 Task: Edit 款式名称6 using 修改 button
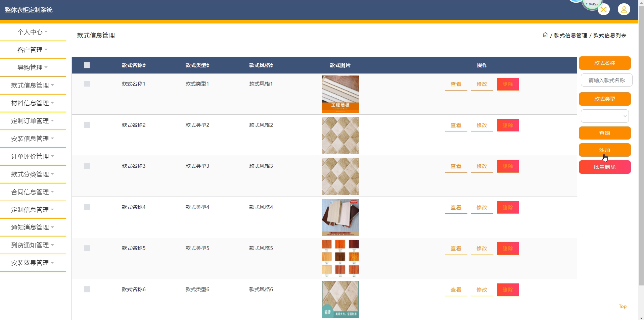482,290
